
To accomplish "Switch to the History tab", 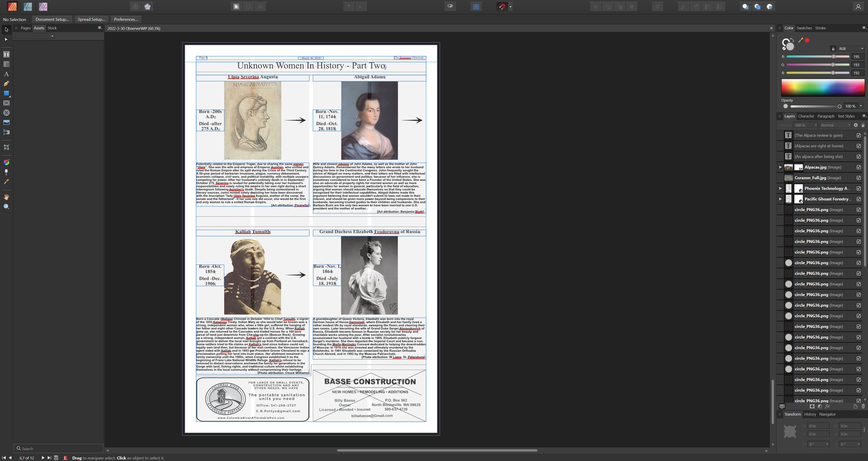I will 810,414.
